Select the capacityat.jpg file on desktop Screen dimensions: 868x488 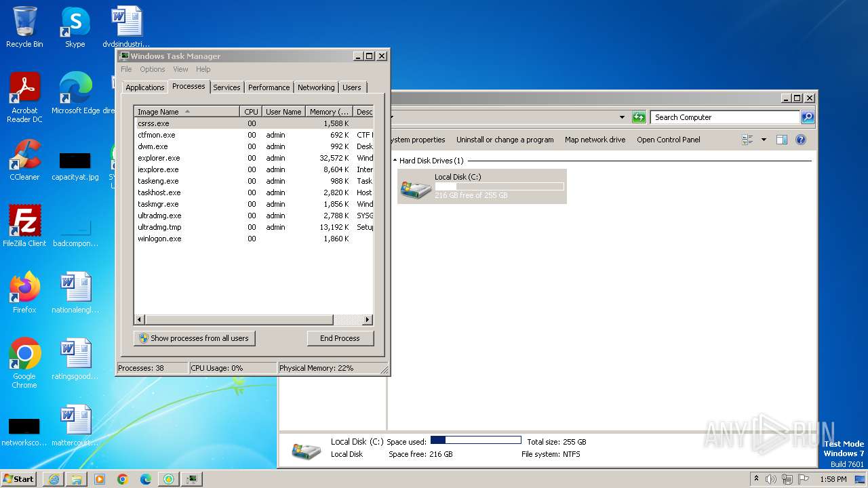(75, 165)
